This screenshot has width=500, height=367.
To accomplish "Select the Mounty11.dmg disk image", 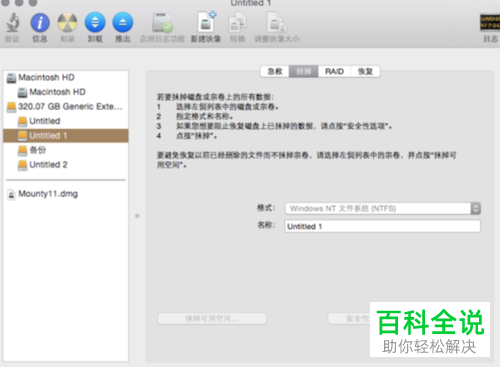I will tap(66, 194).
